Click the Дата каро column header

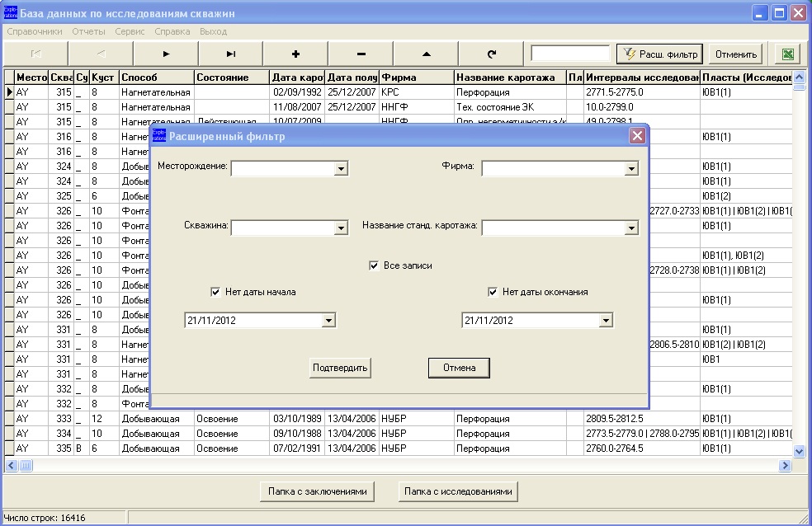pos(297,77)
